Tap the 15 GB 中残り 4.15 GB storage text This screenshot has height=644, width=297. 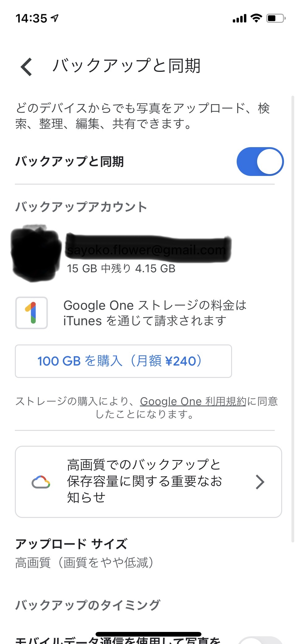121,269
